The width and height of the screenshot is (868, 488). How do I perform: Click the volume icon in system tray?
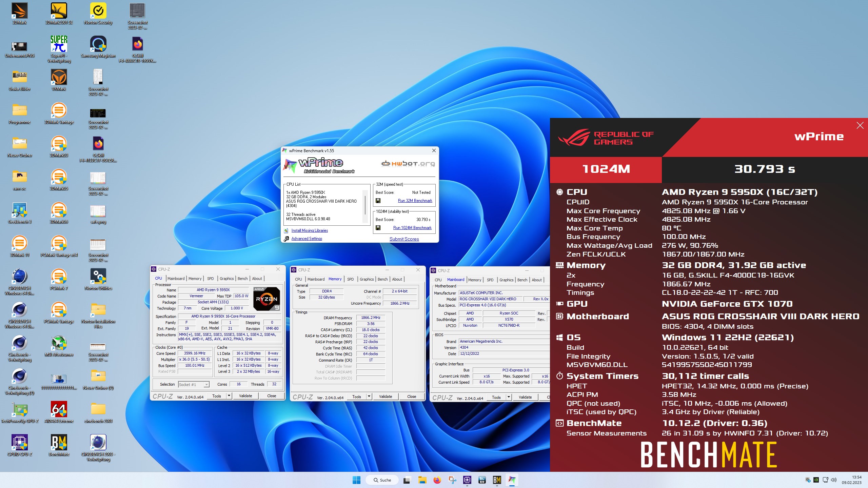[x=834, y=480]
